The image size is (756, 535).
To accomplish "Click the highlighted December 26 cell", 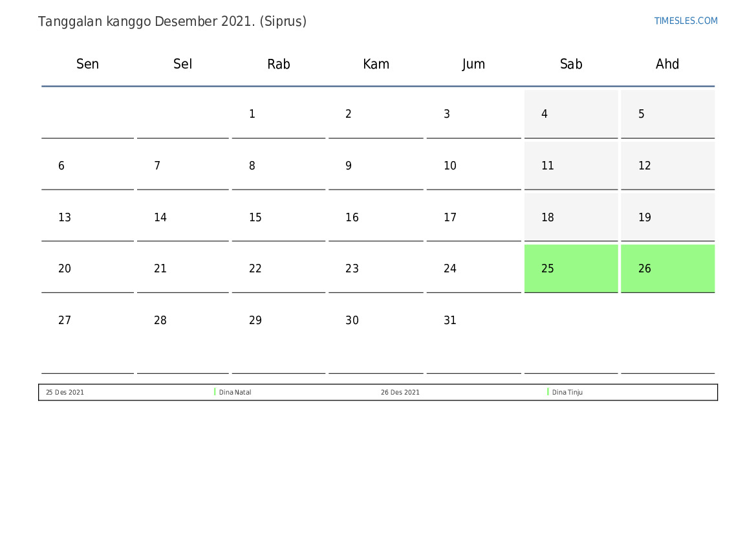I will coord(667,268).
